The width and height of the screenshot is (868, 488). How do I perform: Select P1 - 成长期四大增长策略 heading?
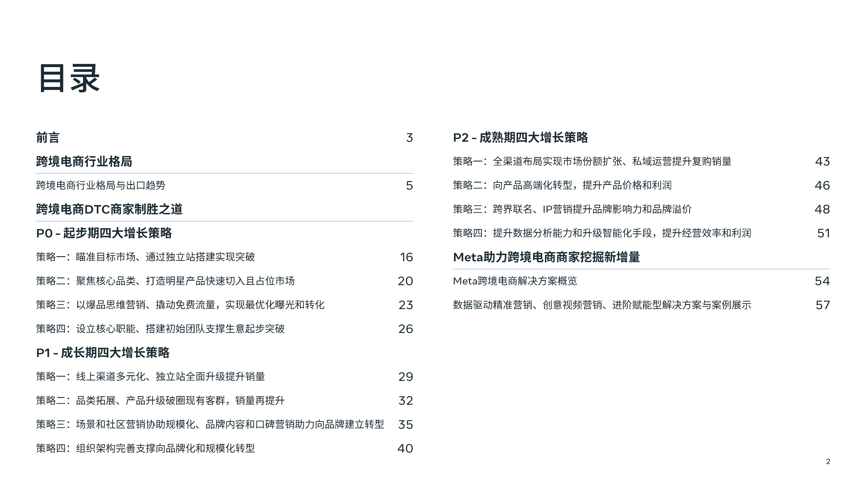tap(103, 353)
